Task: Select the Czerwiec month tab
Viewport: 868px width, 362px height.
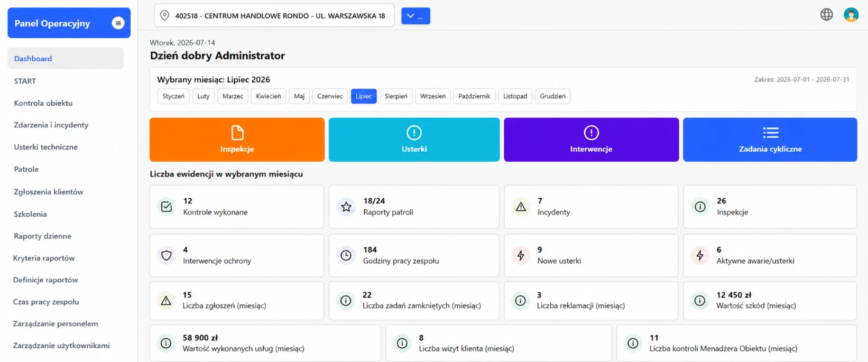Action: coord(330,96)
